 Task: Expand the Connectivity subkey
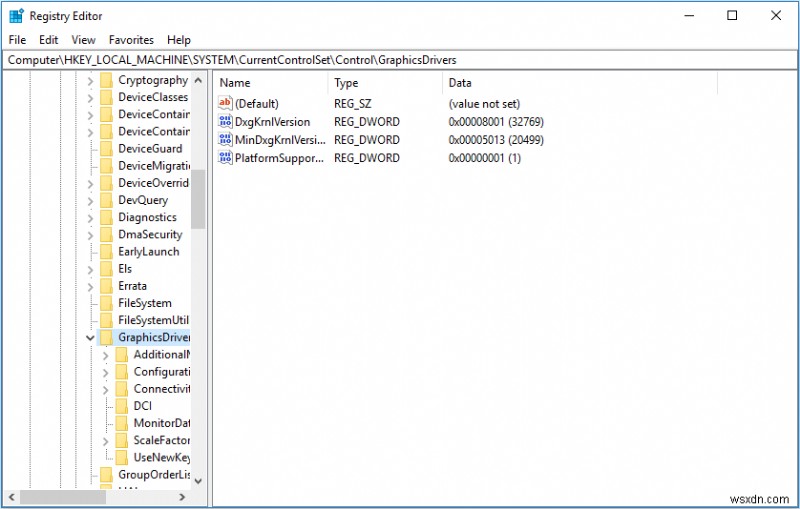tap(106, 389)
